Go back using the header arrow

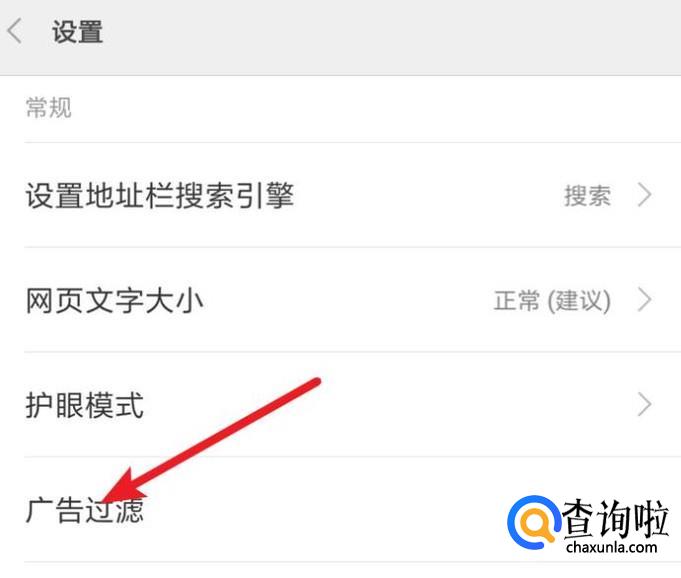click(15, 31)
